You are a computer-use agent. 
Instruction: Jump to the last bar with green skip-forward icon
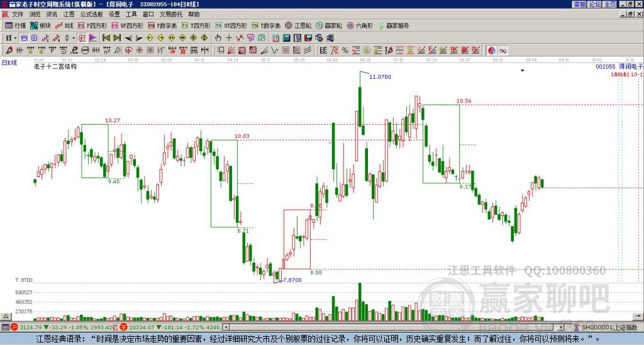pyautogui.click(x=117, y=38)
